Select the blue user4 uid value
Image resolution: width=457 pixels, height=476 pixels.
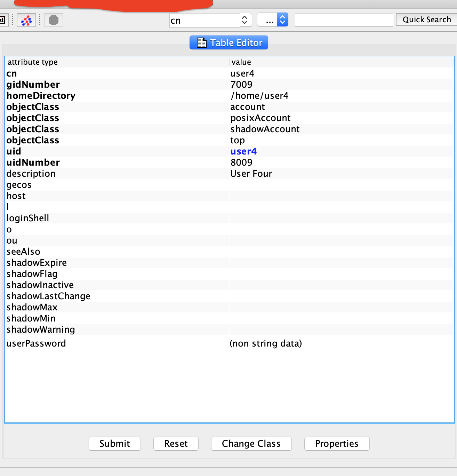[x=243, y=151]
